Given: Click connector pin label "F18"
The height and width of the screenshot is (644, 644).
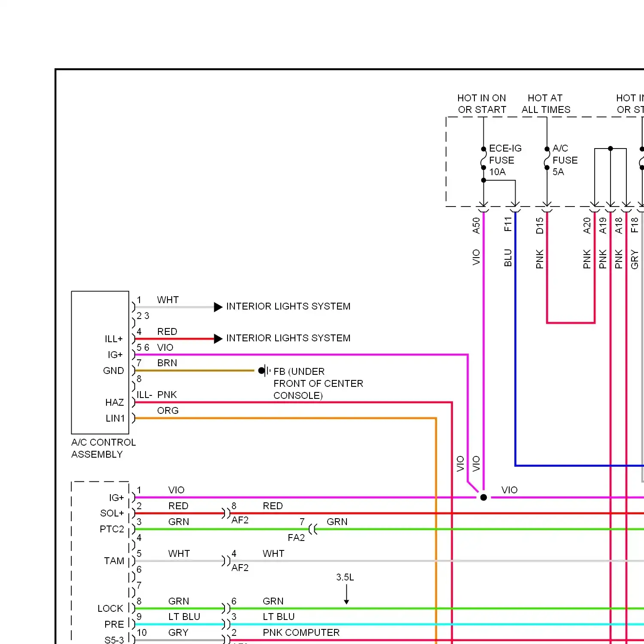Looking at the screenshot, I should click(x=635, y=225).
